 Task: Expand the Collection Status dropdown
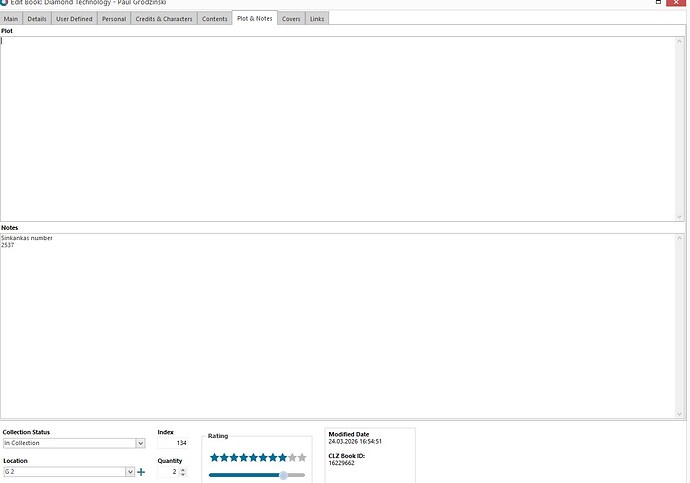(140, 443)
